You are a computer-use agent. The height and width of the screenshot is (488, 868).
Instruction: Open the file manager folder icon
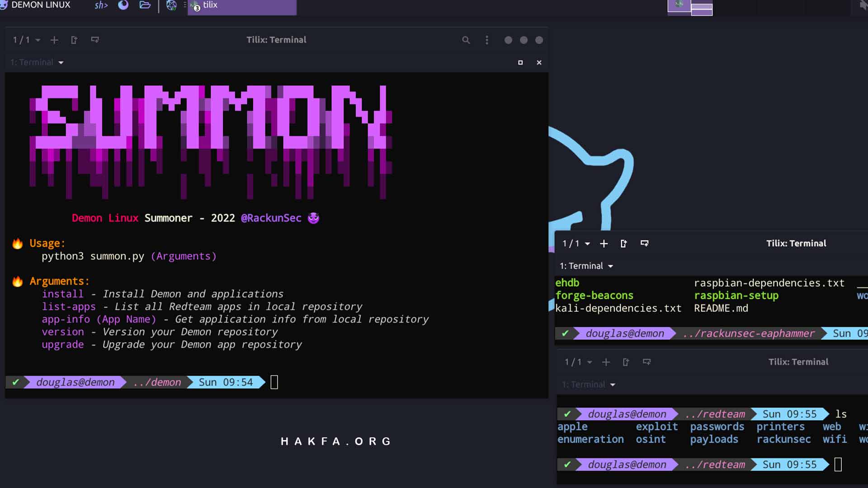coord(145,5)
